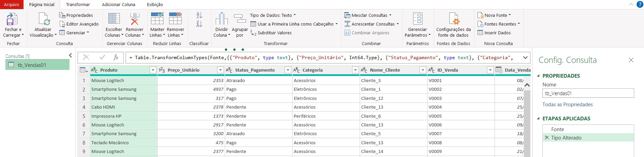644x157 pixels.
Task: Open the Gerenciar Parâmetros tool
Action: (x=417, y=19)
